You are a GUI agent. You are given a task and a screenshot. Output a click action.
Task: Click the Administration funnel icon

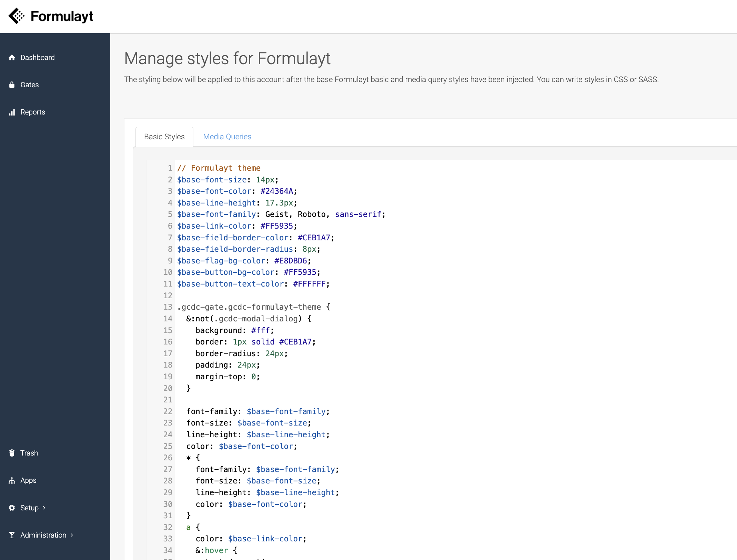point(12,535)
